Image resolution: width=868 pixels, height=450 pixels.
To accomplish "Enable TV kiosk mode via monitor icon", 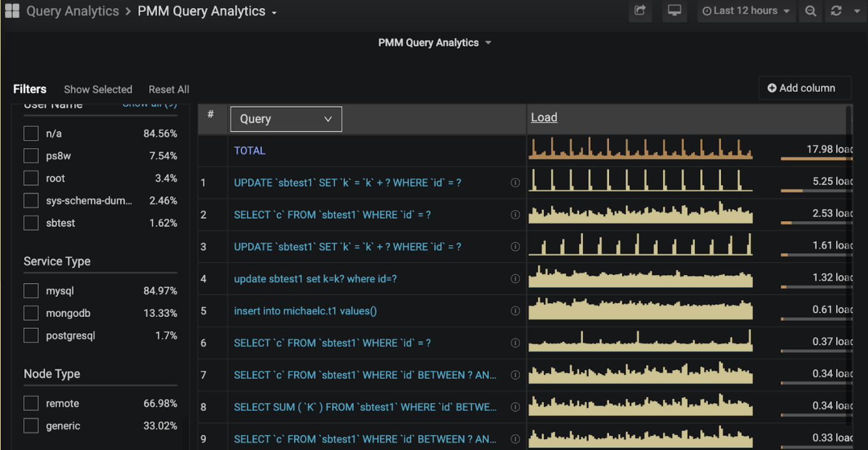I will point(674,11).
